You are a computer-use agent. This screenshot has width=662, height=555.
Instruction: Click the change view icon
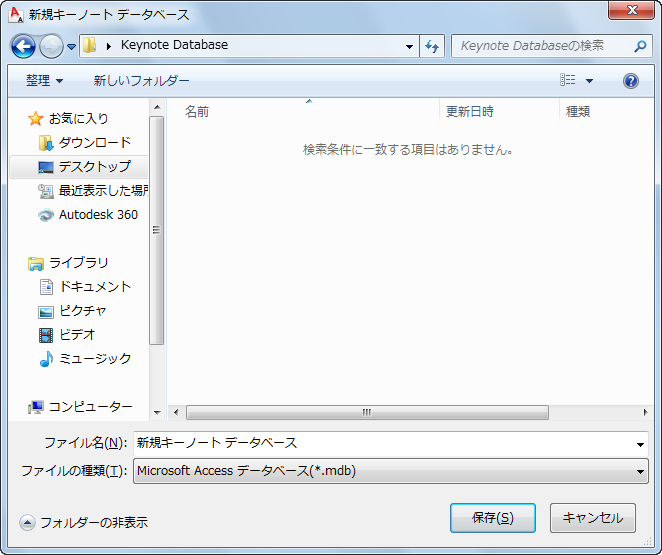567,80
